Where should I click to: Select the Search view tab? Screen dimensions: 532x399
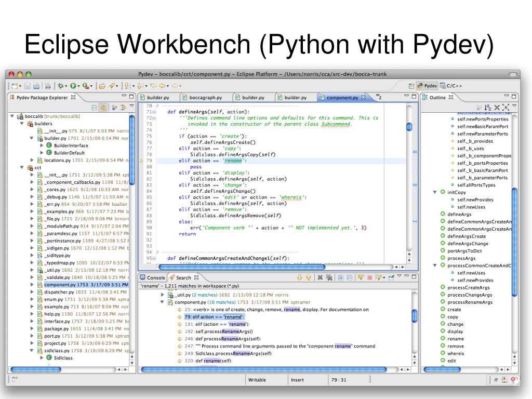(x=183, y=277)
